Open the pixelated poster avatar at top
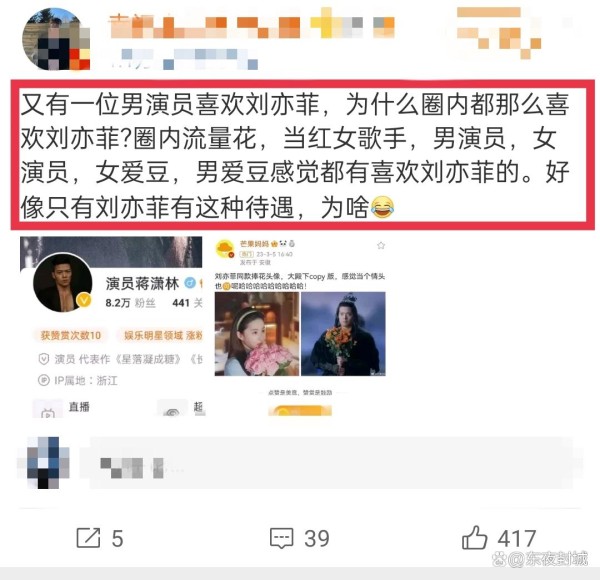Screen dimensions: 600x580 click(x=56, y=39)
